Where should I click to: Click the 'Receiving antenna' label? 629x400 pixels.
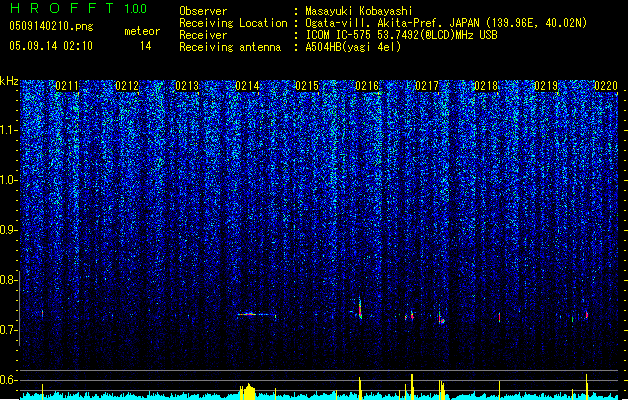coord(230,47)
